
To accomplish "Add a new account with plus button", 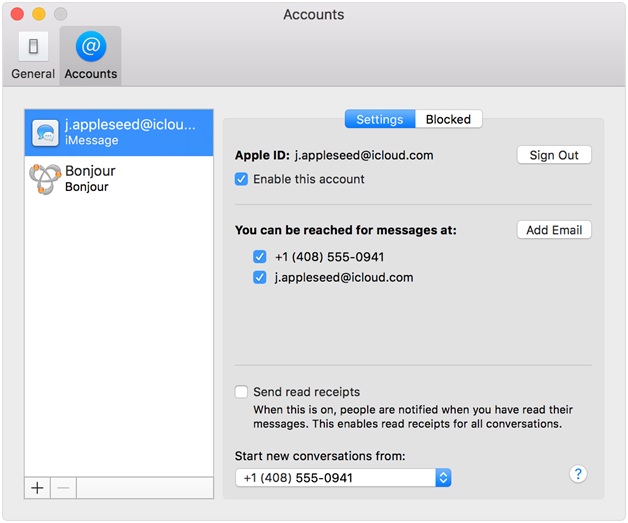I will pos(37,488).
